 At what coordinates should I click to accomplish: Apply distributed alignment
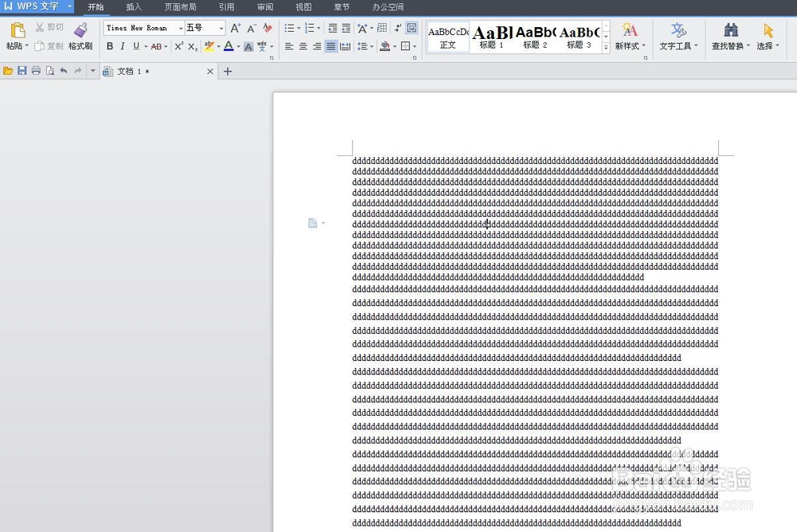[x=345, y=46]
